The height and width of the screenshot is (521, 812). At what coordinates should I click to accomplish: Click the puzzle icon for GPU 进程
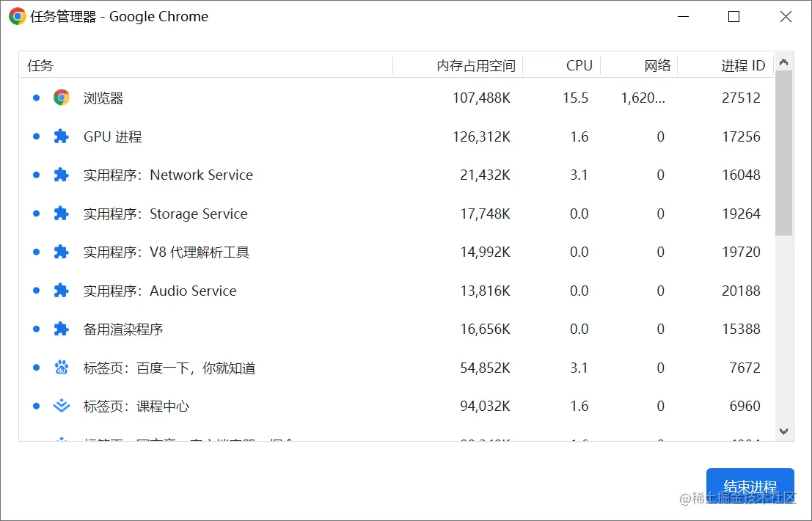tap(62, 136)
